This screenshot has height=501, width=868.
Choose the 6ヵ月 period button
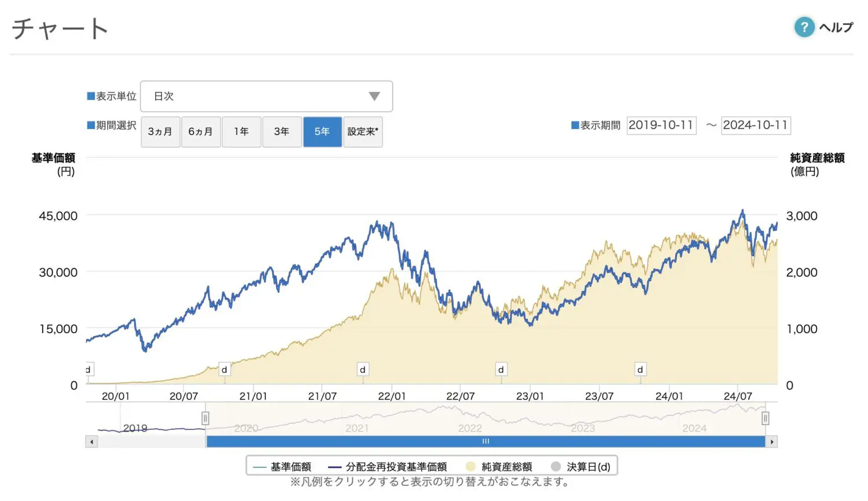(201, 132)
